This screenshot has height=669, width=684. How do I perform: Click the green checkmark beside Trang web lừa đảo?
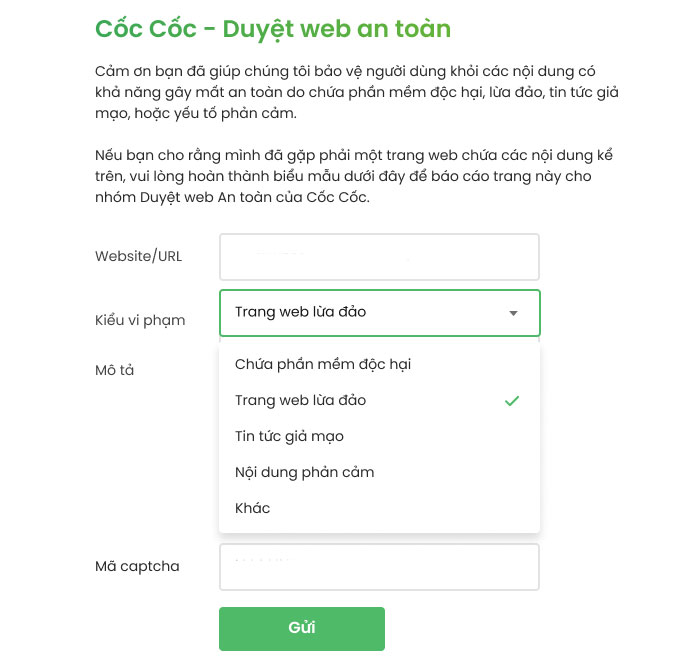[512, 400]
